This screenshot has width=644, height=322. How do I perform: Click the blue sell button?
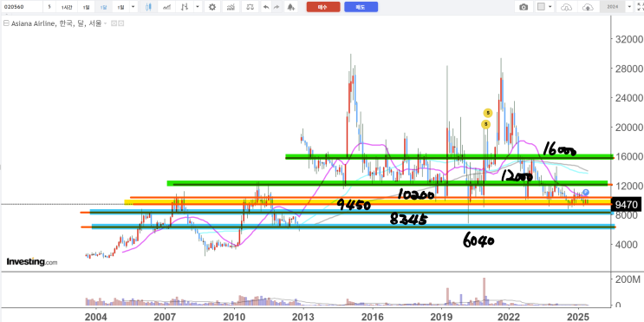(x=361, y=7)
